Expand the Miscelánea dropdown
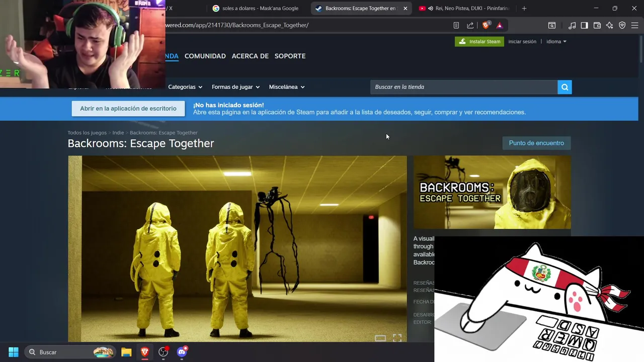644x362 pixels. 287,87
